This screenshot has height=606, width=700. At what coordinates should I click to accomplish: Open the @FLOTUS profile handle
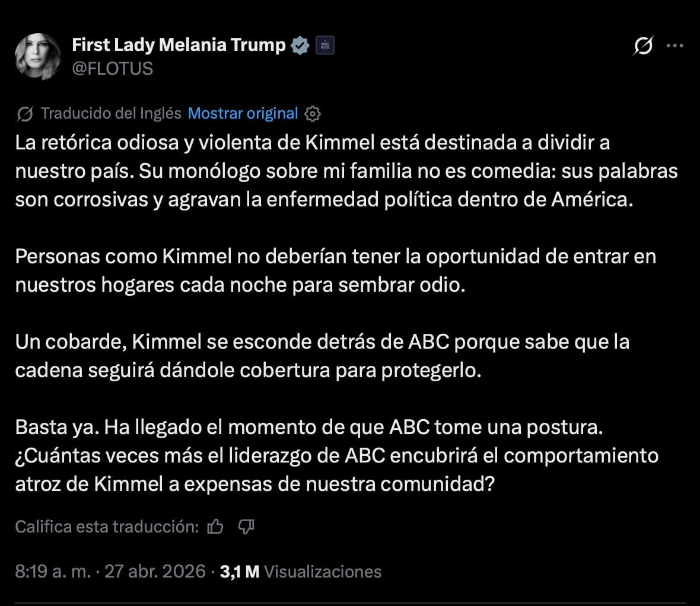tap(113, 68)
